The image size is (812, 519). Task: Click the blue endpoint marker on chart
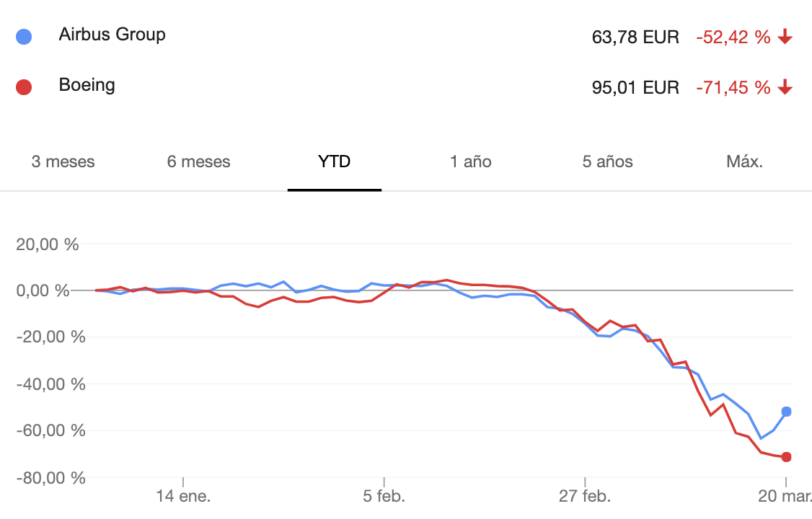click(x=786, y=412)
